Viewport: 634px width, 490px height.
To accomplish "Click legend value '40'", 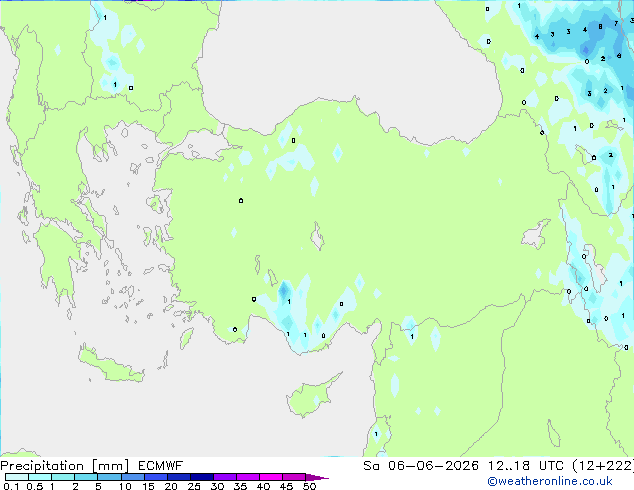I will point(263,486).
